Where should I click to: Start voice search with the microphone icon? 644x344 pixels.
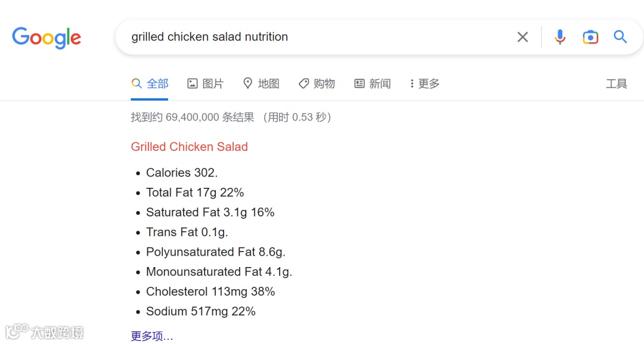[x=559, y=37]
